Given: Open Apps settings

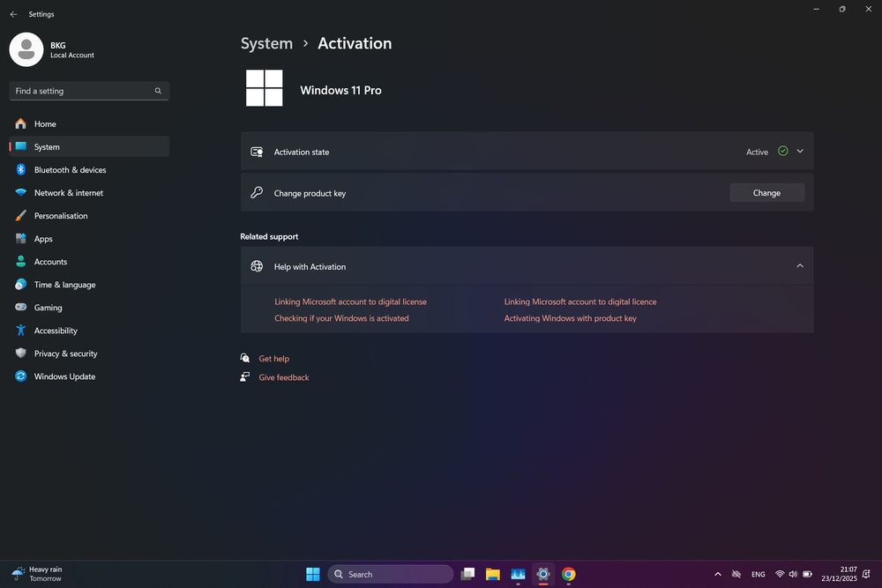Looking at the screenshot, I should (x=89, y=239).
